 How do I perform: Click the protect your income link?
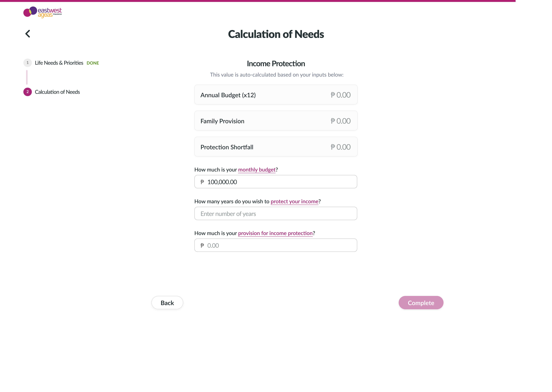coord(294,202)
